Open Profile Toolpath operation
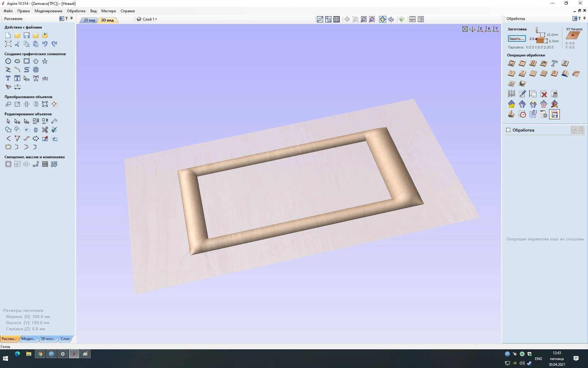The width and height of the screenshot is (588, 368). 511,63
